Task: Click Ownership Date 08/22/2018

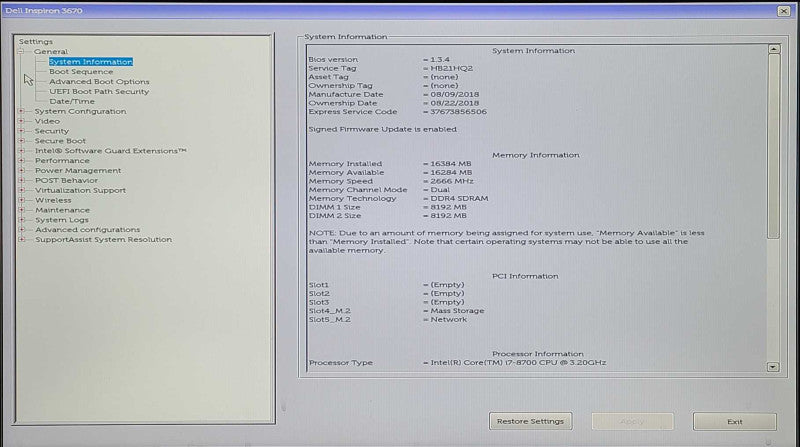Action: pyautogui.click(x=455, y=103)
